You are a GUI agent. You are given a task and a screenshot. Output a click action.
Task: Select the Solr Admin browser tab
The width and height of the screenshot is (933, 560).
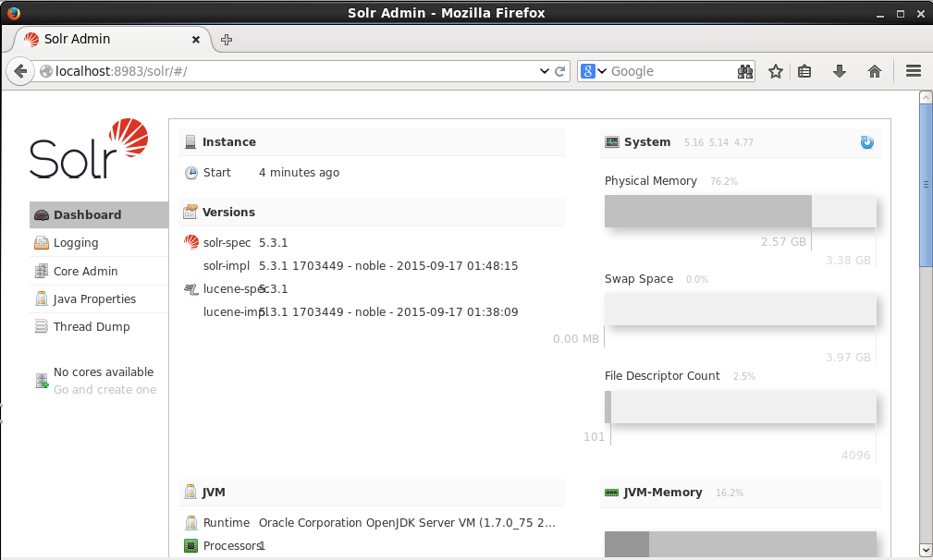[x=112, y=39]
